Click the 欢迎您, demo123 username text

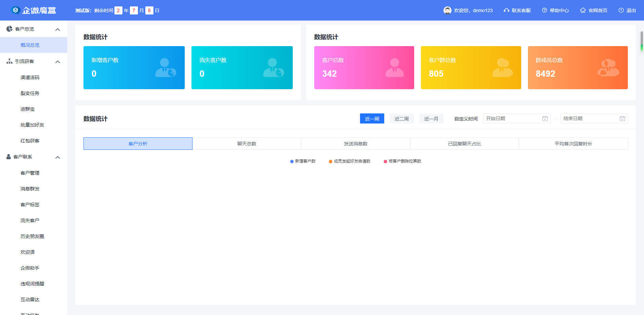point(473,10)
